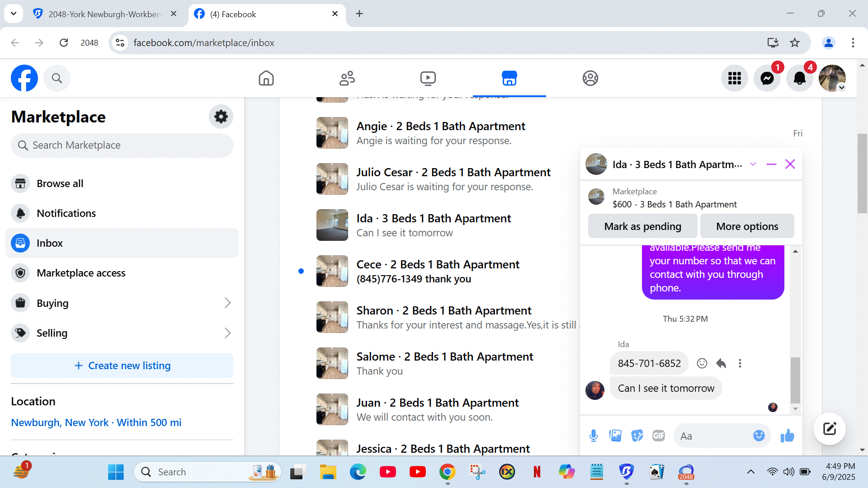Expand the Buying section chevron
This screenshot has width=868, height=488.
click(x=227, y=303)
